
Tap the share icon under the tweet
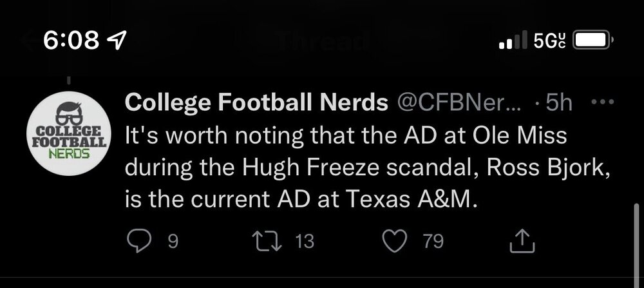click(522, 242)
